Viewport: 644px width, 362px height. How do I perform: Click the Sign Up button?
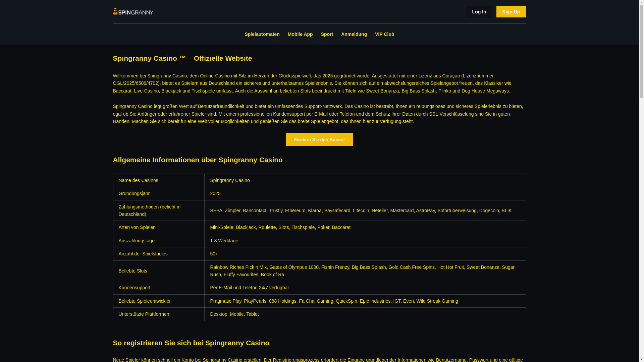point(511,12)
